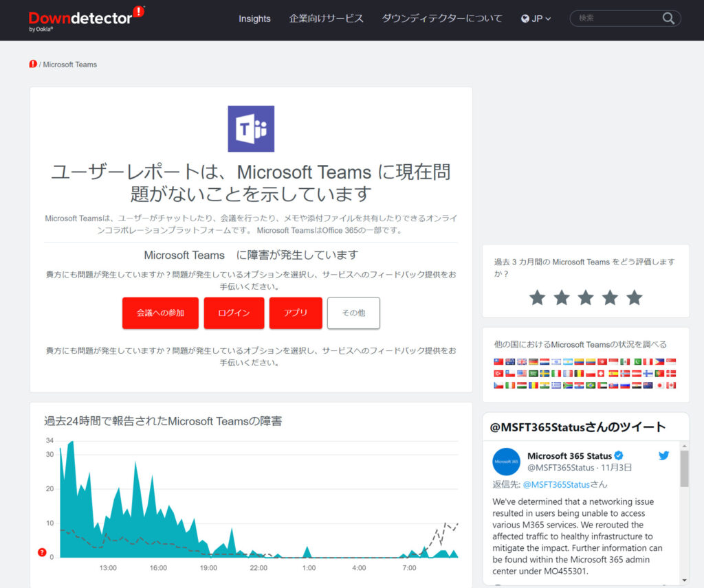704x588 pixels.
Task: Rate Microsoft Teams five stars
Action: point(635,297)
